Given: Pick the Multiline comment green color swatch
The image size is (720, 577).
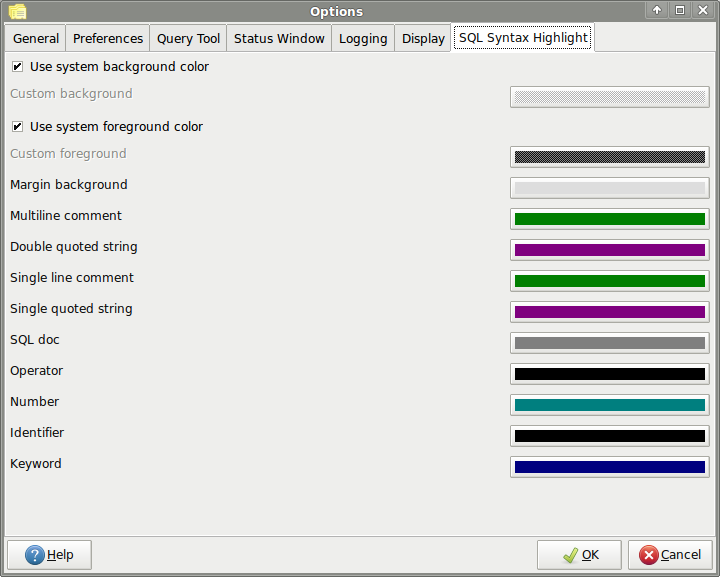Looking at the screenshot, I should pos(609,219).
